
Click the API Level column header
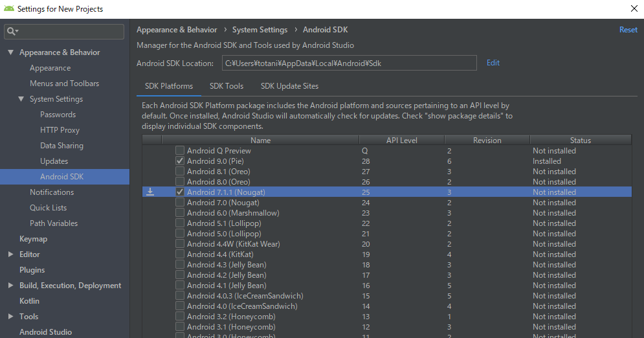tap(402, 140)
